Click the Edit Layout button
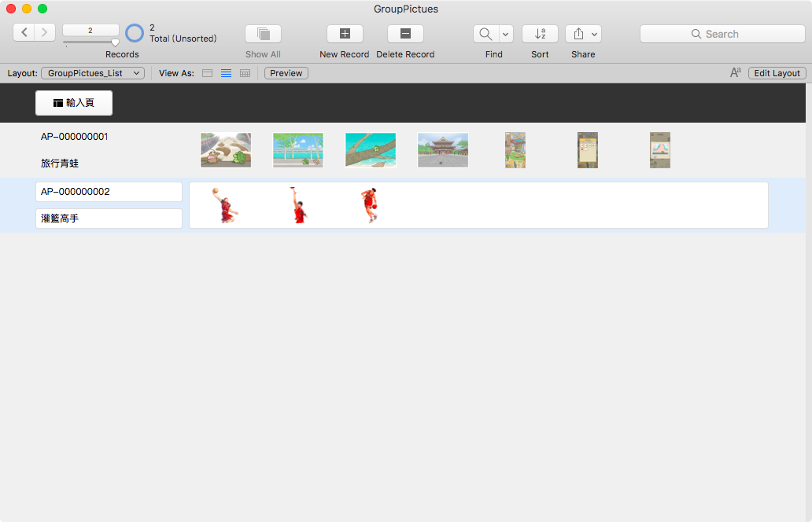The width and height of the screenshot is (812, 522). tap(777, 73)
